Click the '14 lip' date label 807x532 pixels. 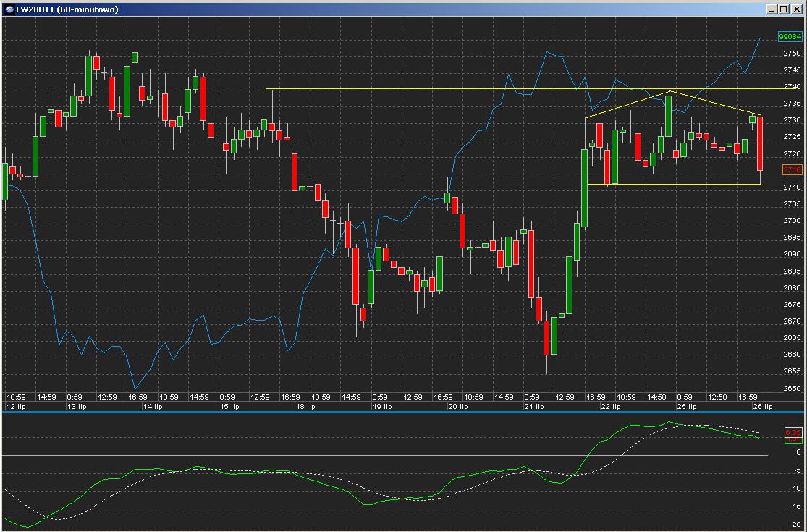152,407
